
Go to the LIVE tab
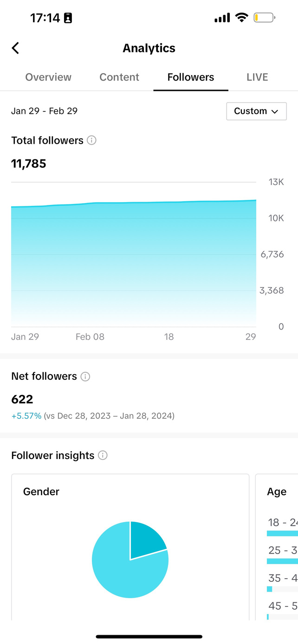tap(257, 77)
